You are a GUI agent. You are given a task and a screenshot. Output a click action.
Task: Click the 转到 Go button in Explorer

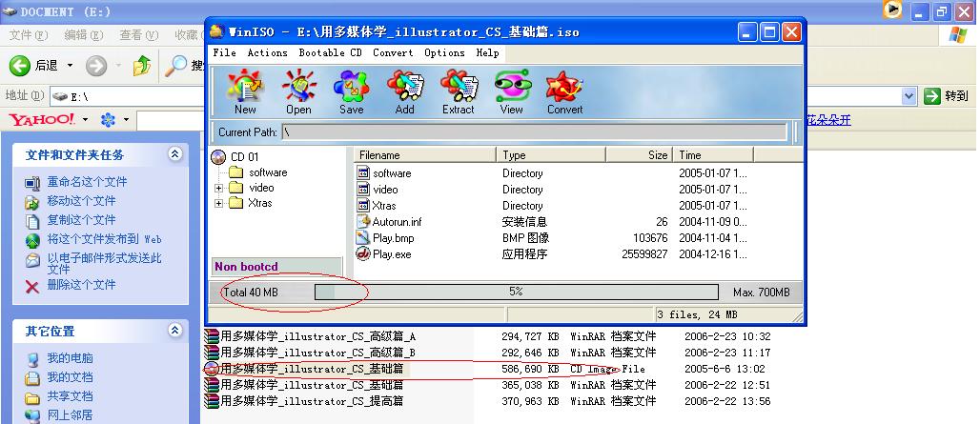pyautogui.click(x=947, y=96)
